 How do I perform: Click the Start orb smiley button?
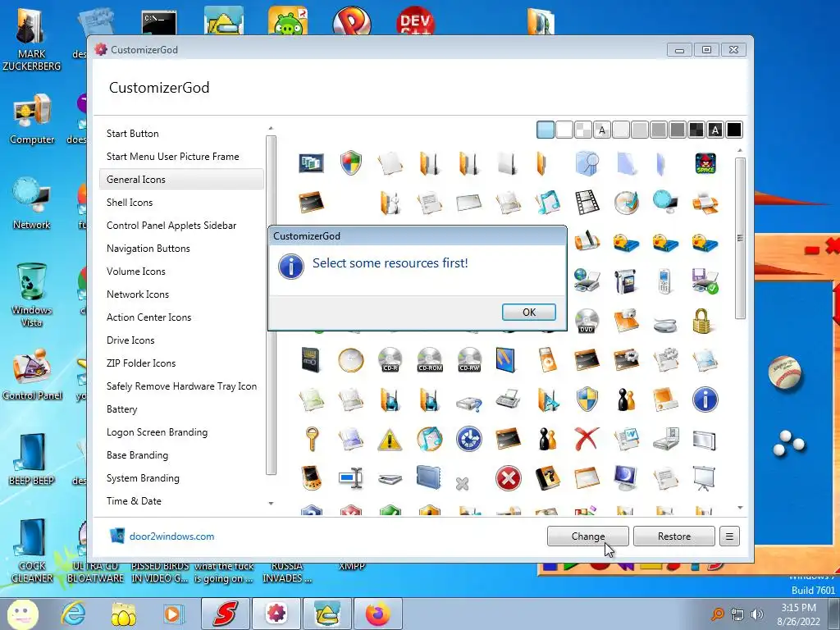click(22, 614)
